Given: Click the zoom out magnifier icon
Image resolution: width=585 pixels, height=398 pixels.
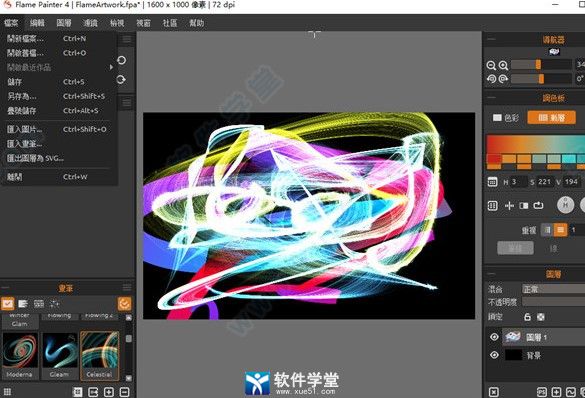Looking at the screenshot, I should coord(491,66).
